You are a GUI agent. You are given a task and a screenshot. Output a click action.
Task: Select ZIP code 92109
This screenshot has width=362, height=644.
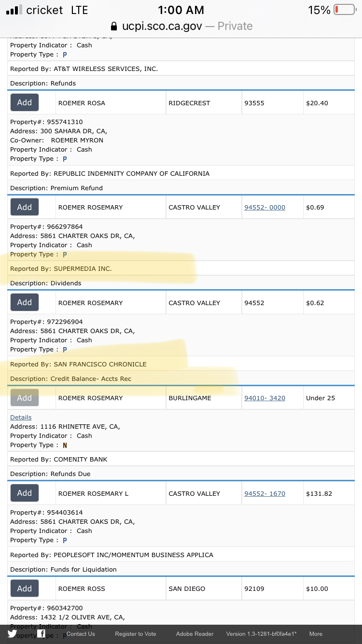coord(254,588)
